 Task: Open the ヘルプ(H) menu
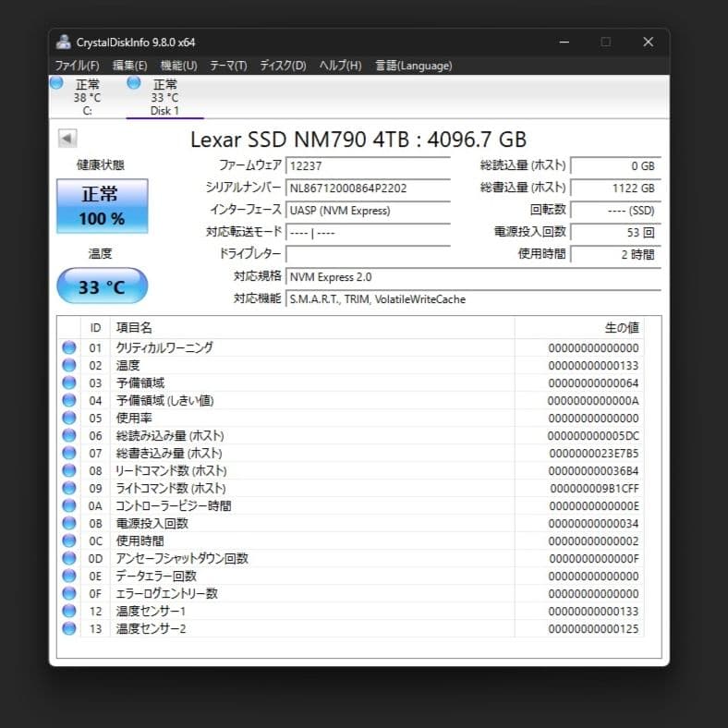340,66
